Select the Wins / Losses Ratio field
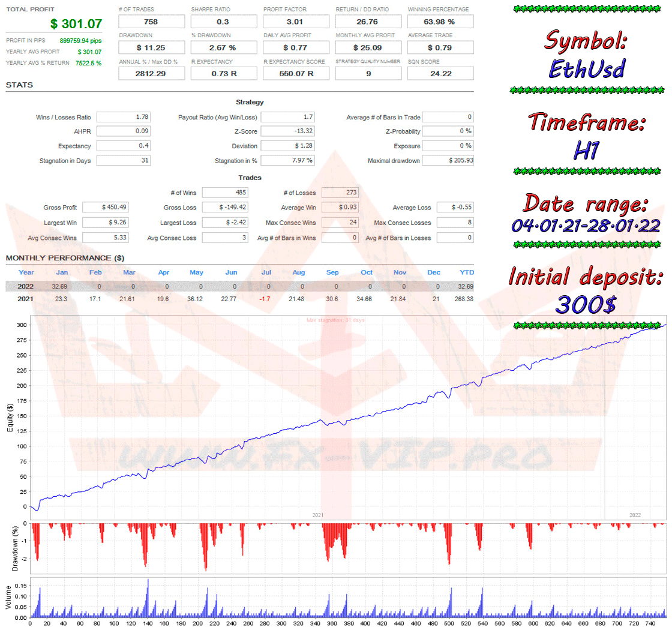Image resolution: width=672 pixels, height=627 pixels. pos(124,117)
